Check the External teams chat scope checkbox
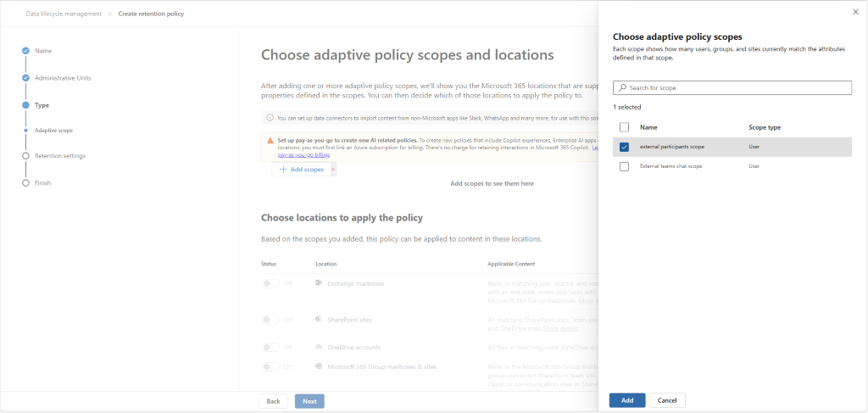 (x=625, y=166)
